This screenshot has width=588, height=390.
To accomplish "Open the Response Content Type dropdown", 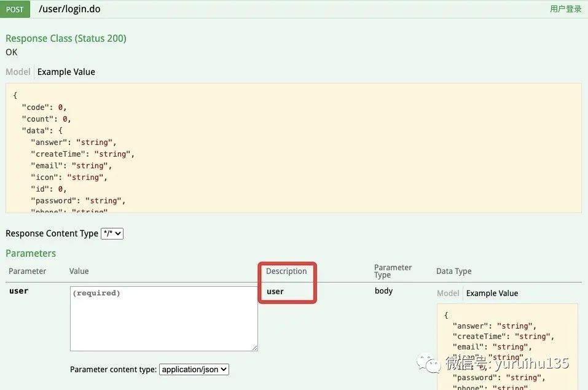I will click(112, 233).
